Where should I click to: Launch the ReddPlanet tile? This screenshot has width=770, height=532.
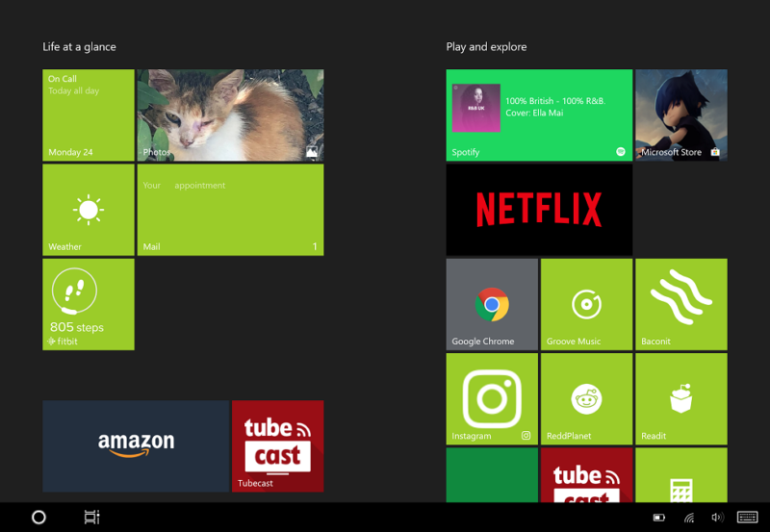tap(586, 398)
